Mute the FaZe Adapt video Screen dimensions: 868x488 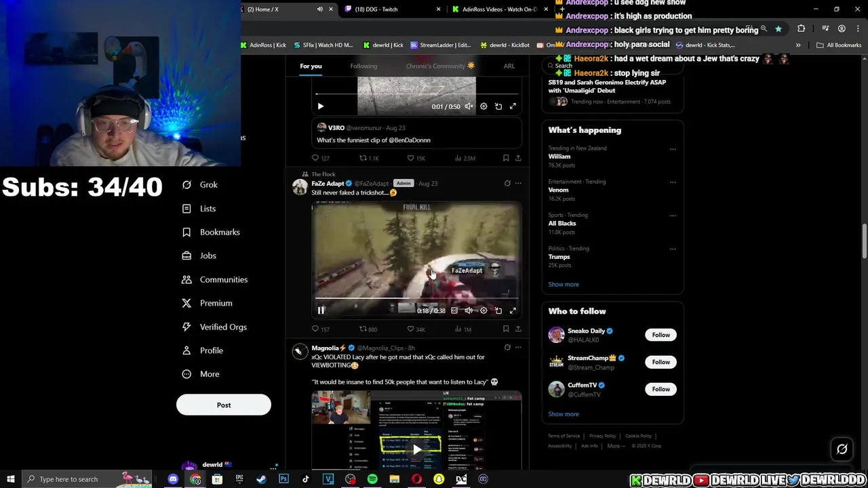click(469, 310)
